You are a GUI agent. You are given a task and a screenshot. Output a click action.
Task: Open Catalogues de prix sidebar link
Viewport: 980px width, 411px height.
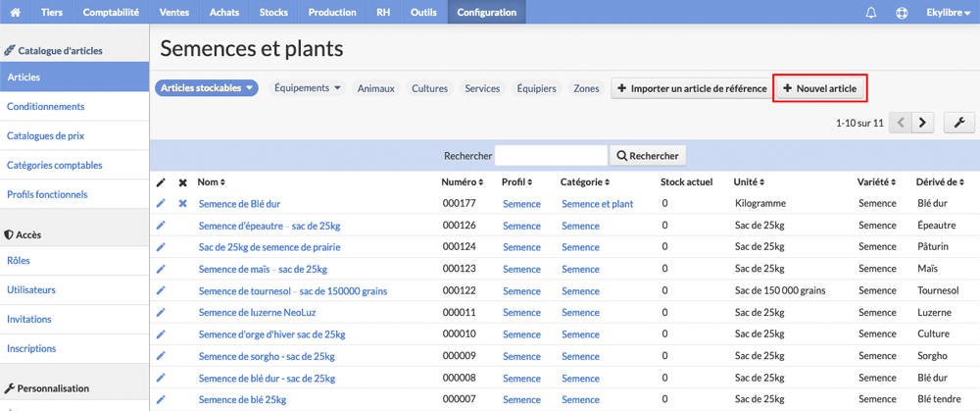[x=74, y=135]
